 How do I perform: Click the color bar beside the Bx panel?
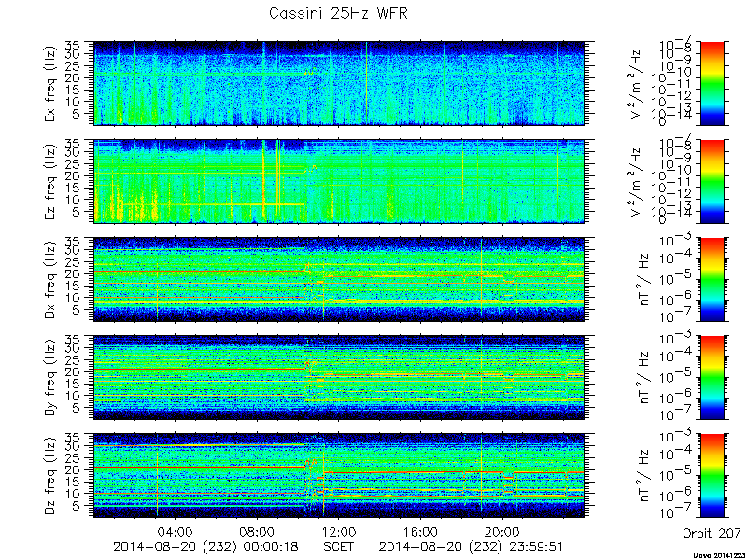[x=712, y=279]
